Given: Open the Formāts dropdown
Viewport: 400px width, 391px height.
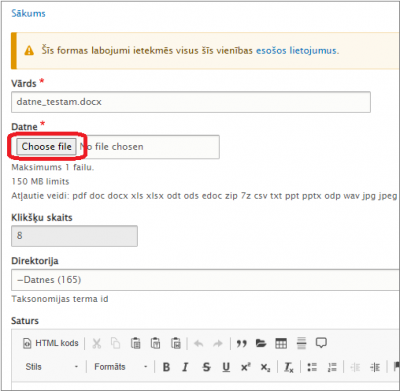Looking at the screenshot, I should pyautogui.click(x=120, y=367).
